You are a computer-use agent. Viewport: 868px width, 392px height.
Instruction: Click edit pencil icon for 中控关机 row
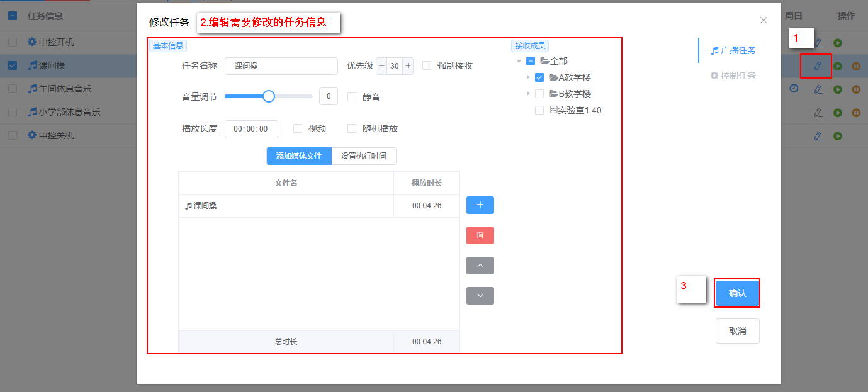coord(818,136)
